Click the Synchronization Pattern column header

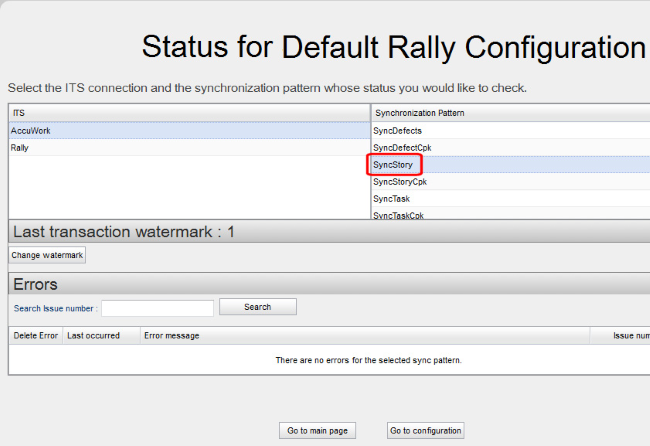tap(510, 113)
